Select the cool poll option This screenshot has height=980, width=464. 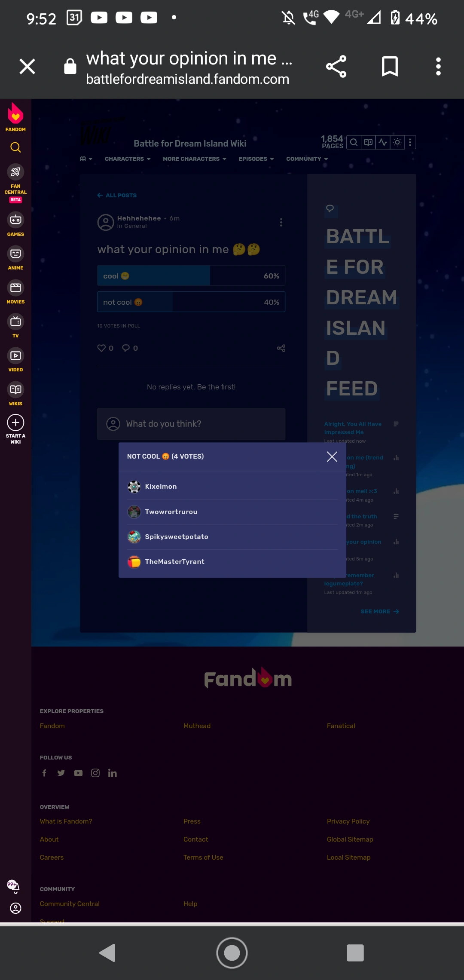[191, 276]
